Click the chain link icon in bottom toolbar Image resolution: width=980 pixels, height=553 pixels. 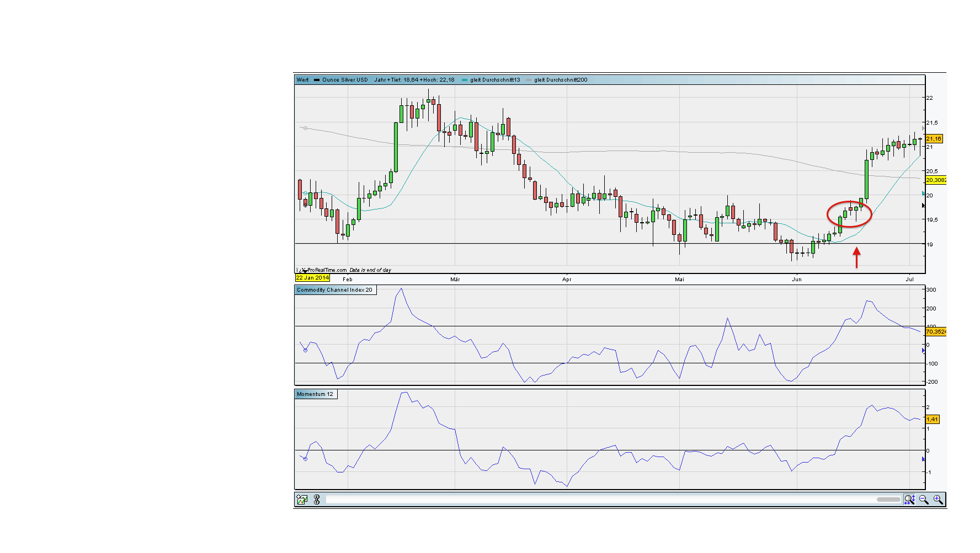coord(317,500)
